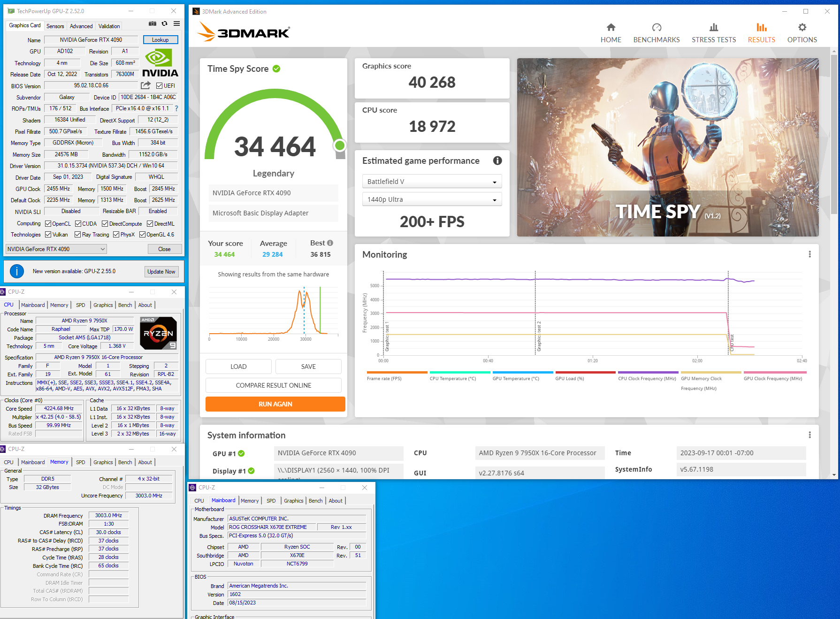Open Options via the gear icon
Viewport: 840px width, 619px height.
pyautogui.click(x=802, y=28)
